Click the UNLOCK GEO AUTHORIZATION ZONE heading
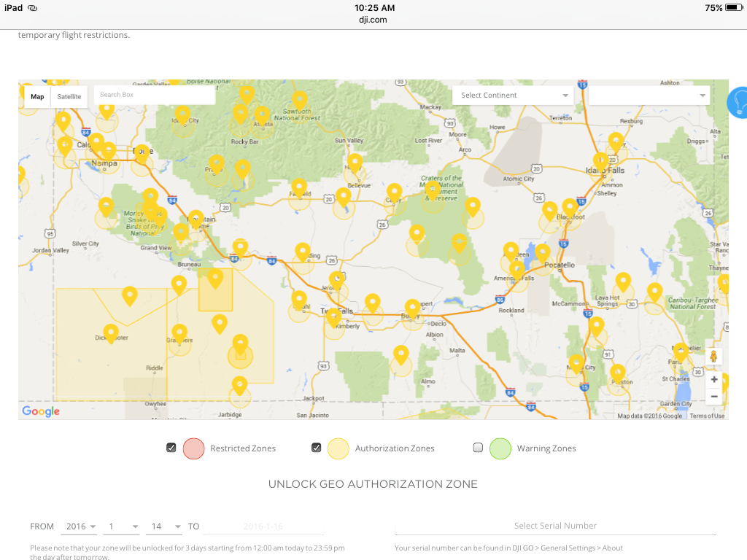Viewport: 747px width, 560px height. 373,484
